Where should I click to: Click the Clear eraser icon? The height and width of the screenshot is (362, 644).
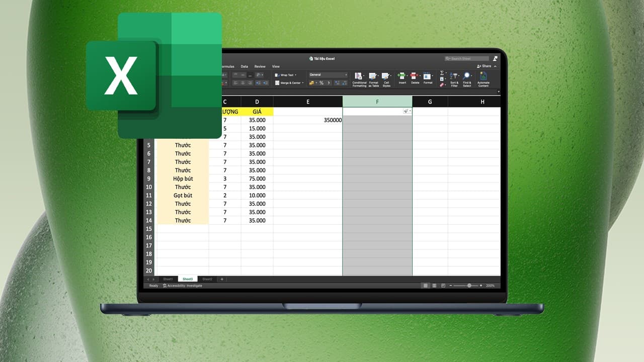point(442,85)
